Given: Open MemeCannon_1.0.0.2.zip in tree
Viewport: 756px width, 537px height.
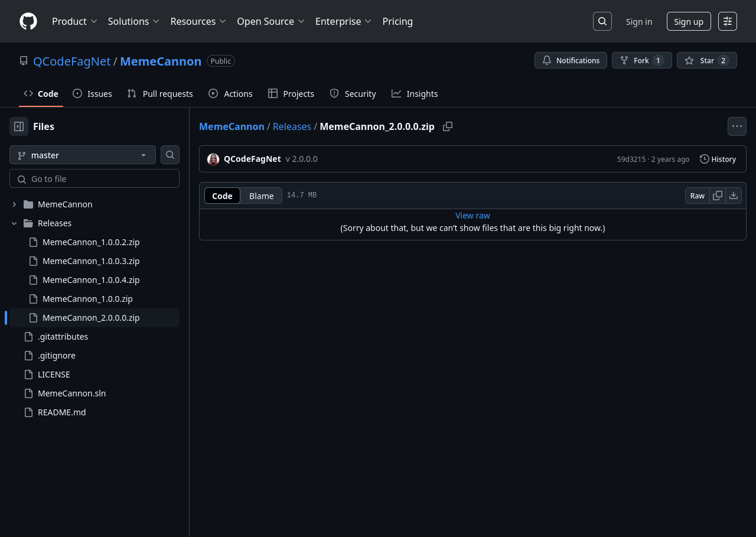Looking at the screenshot, I should (x=91, y=242).
